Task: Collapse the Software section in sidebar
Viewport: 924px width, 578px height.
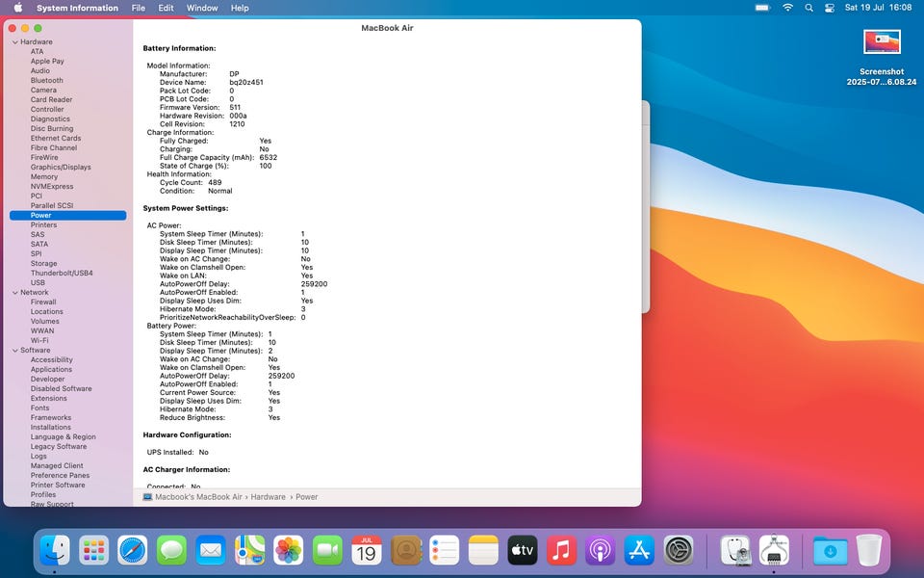Action: [x=14, y=351]
